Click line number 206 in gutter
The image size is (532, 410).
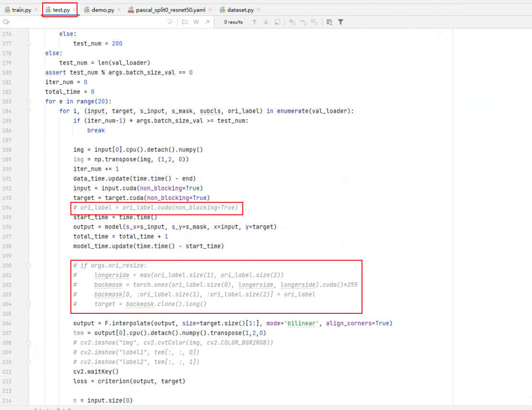(x=7, y=323)
